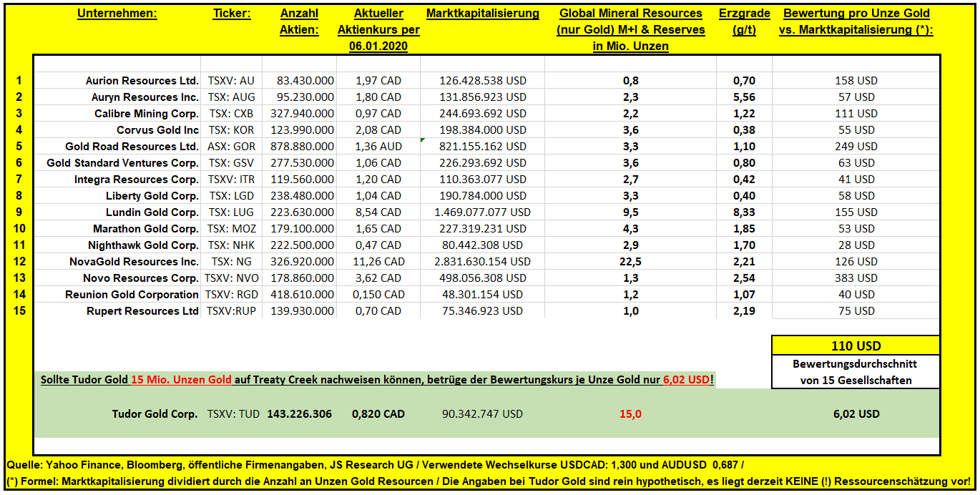Viewport: 980px width, 495px height.
Task: Click row number 15
Action: [19, 311]
